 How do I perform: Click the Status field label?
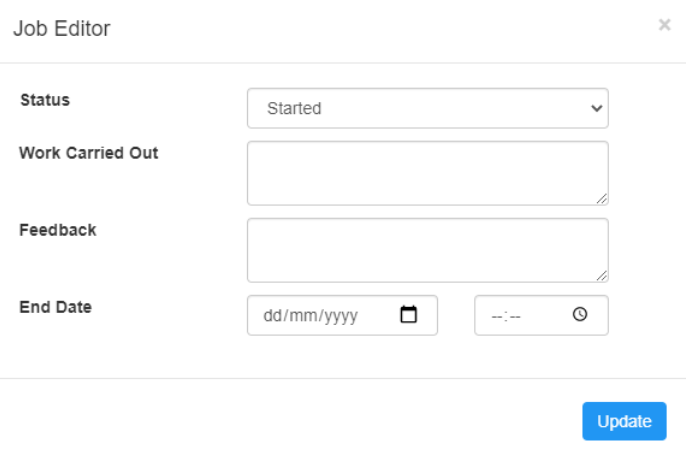point(45,101)
